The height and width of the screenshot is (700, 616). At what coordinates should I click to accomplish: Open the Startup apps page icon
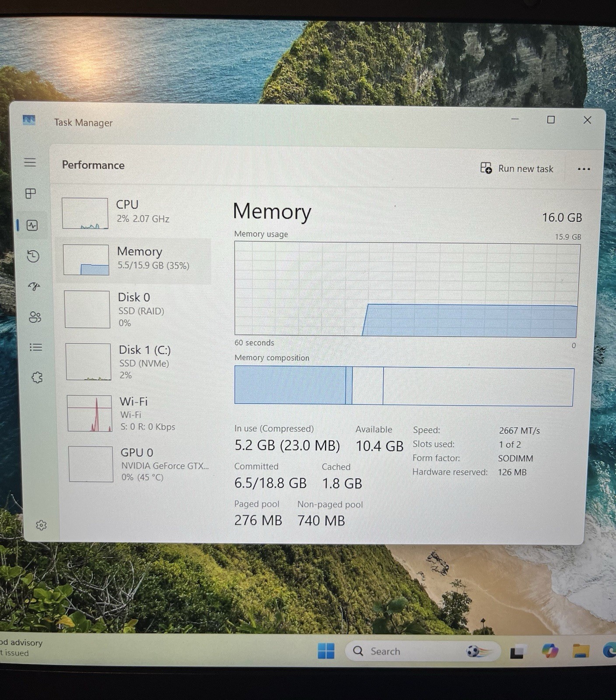pos(34,286)
